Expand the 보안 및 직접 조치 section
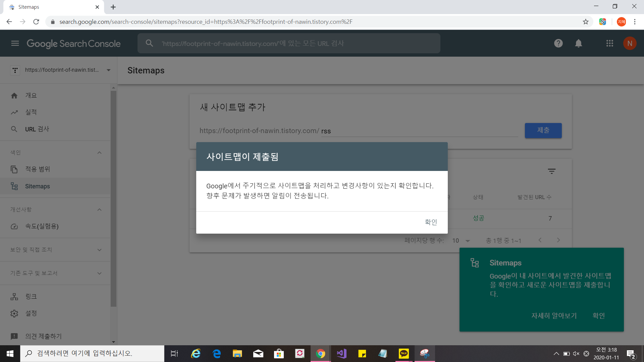 coord(99,250)
